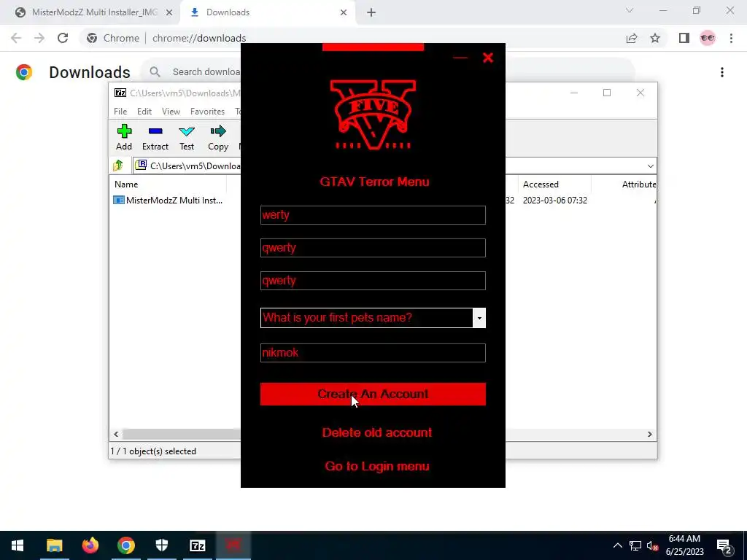Open Windows Start menu
This screenshot has width=747, height=560.
18,545
